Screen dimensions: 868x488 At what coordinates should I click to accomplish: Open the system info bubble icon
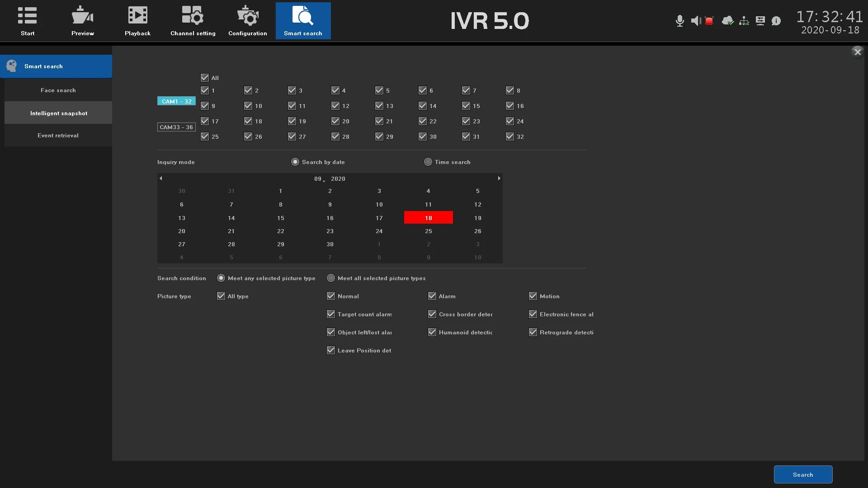tap(776, 21)
